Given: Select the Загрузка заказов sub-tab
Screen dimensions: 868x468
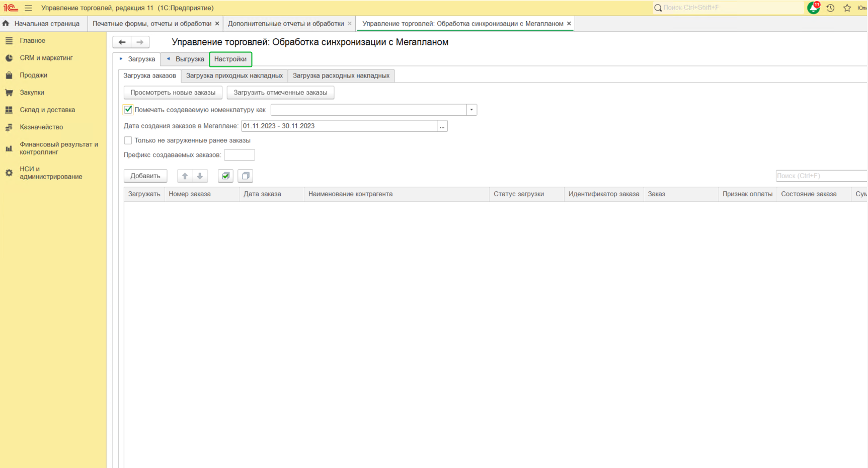Looking at the screenshot, I should pyautogui.click(x=149, y=76).
